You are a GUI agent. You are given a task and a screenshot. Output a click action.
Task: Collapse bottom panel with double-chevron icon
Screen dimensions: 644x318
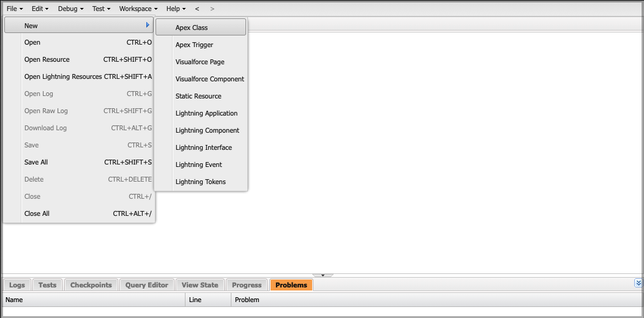pyautogui.click(x=638, y=283)
